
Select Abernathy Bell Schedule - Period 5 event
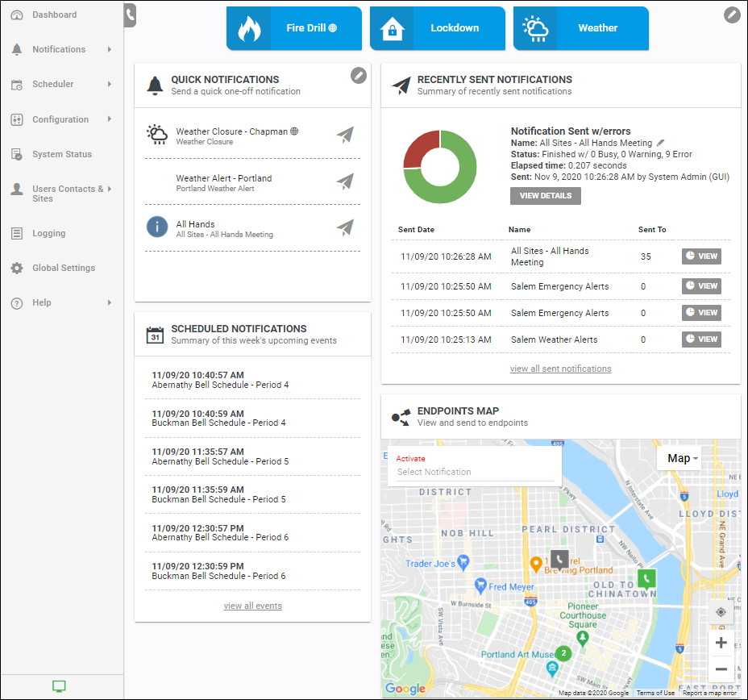253,456
